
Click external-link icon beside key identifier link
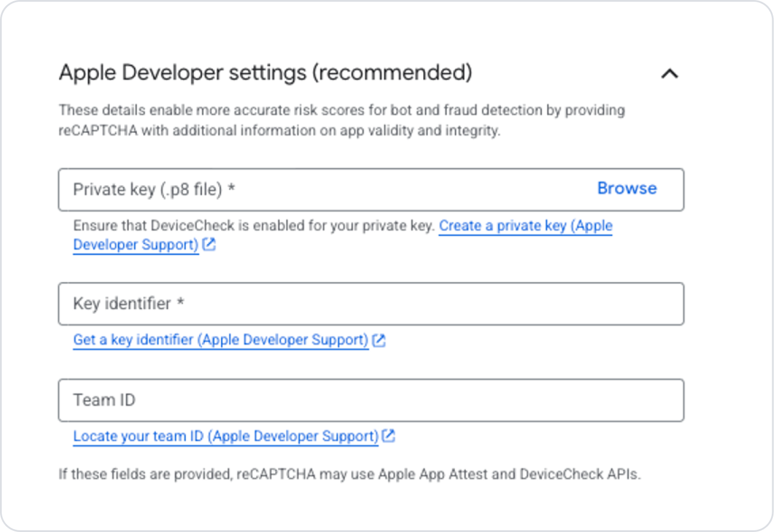click(x=379, y=340)
